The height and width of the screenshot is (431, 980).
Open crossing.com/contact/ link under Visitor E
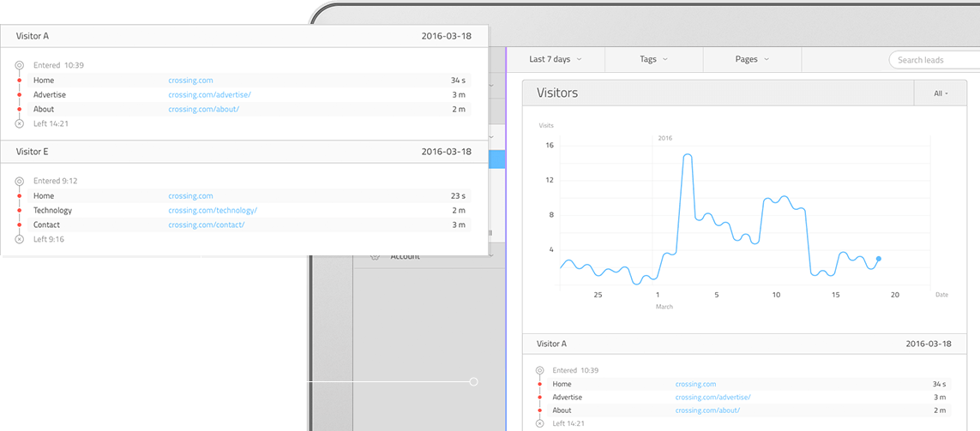point(207,224)
